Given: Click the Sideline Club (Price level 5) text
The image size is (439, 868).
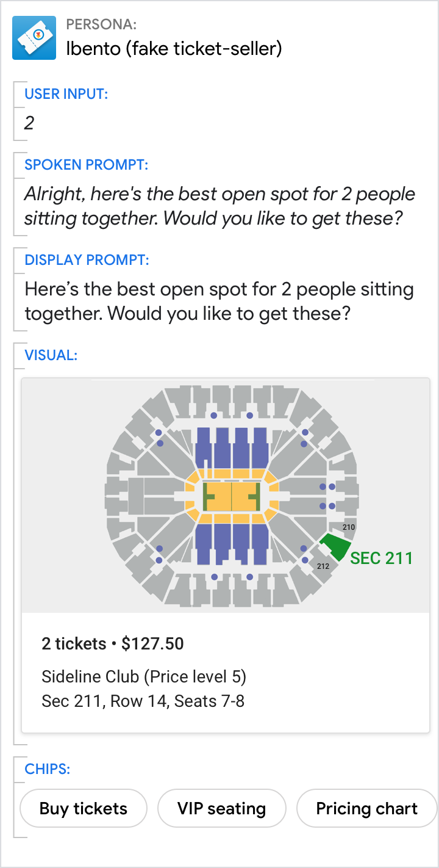Looking at the screenshot, I should tap(144, 676).
